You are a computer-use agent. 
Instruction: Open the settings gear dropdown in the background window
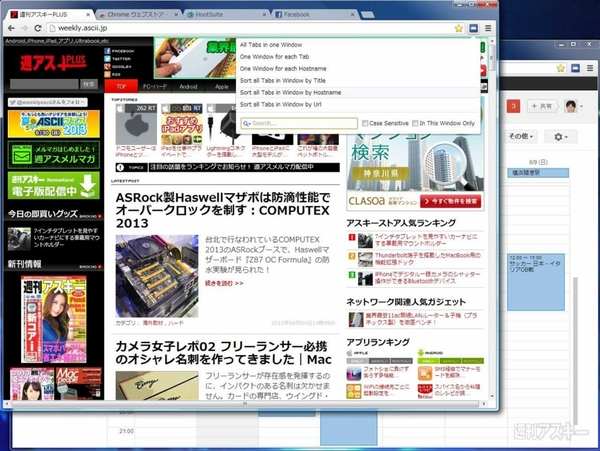coord(561,137)
